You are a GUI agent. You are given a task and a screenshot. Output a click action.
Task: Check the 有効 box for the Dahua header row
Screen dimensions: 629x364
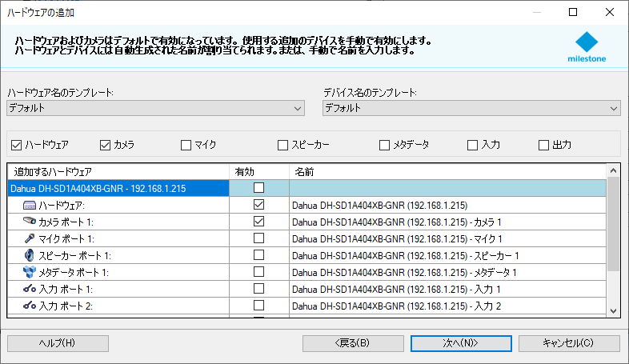(x=258, y=188)
